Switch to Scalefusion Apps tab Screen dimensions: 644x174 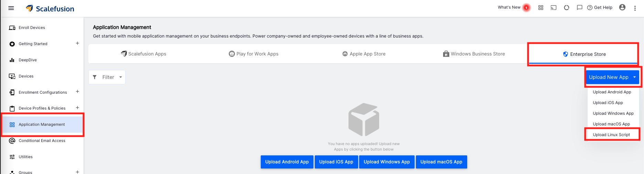click(x=143, y=54)
